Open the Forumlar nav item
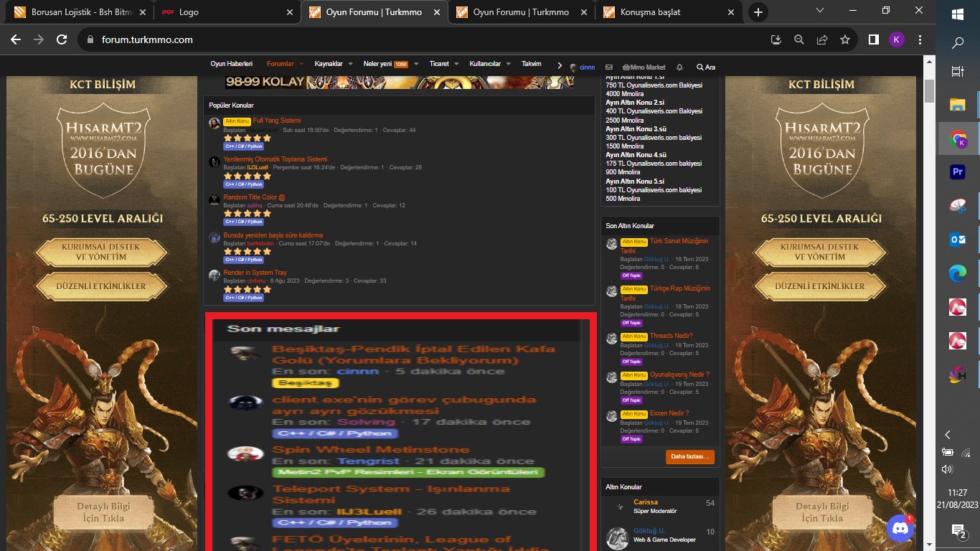This screenshot has height=551, width=980. 281,64
